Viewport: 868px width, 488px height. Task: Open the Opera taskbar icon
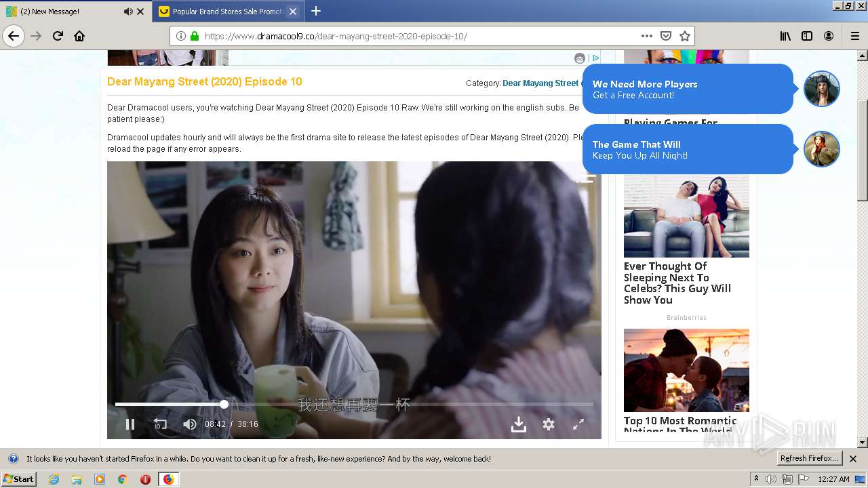point(145,479)
